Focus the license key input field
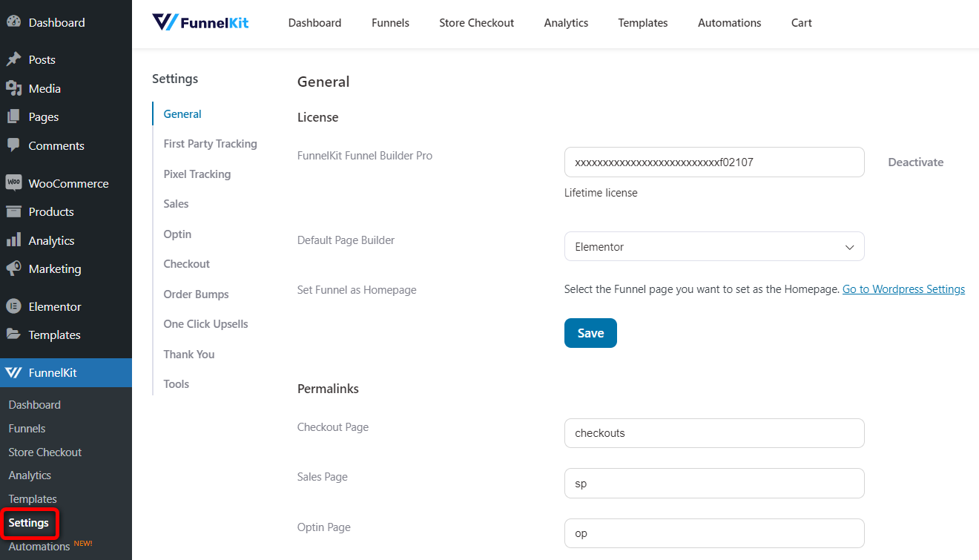 (x=714, y=162)
